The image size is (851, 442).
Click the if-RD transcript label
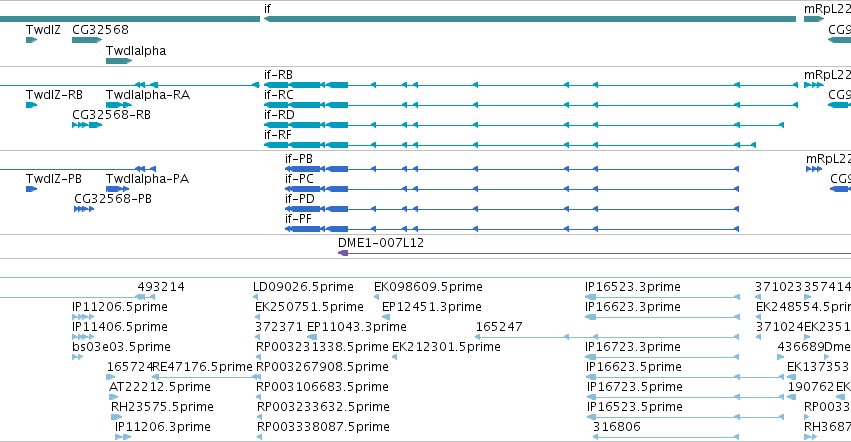[x=279, y=115]
